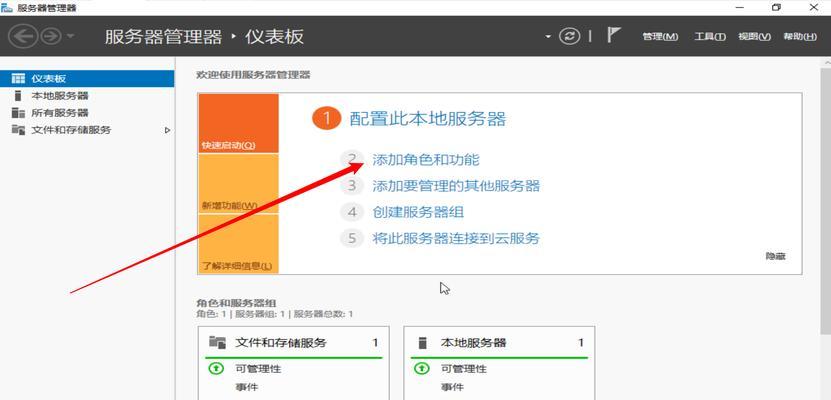Open the 帮助(H) menu
The height and width of the screenshot is (400, 831).
pyautogui.click(x=800, y=37)
